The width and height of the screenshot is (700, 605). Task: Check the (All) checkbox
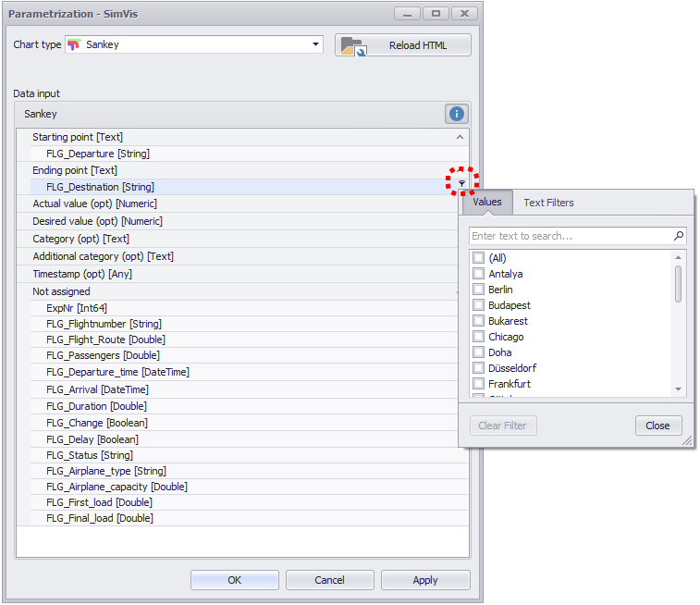(478, 258)
